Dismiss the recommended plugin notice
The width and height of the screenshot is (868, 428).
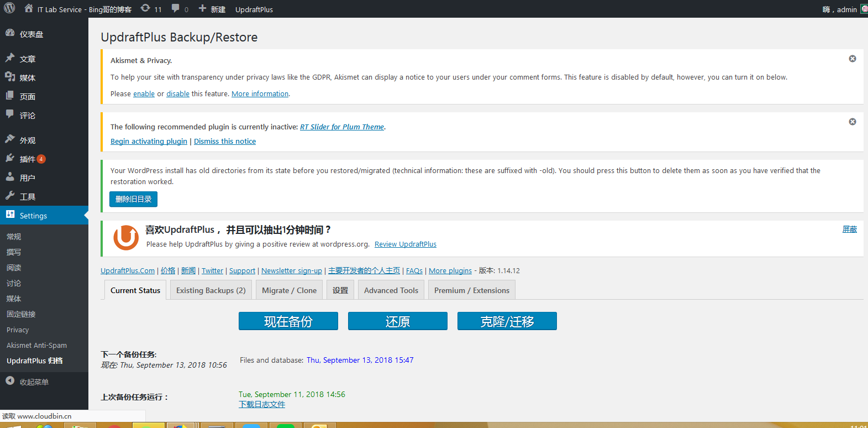pyautogui.click(x=853, y=122)
